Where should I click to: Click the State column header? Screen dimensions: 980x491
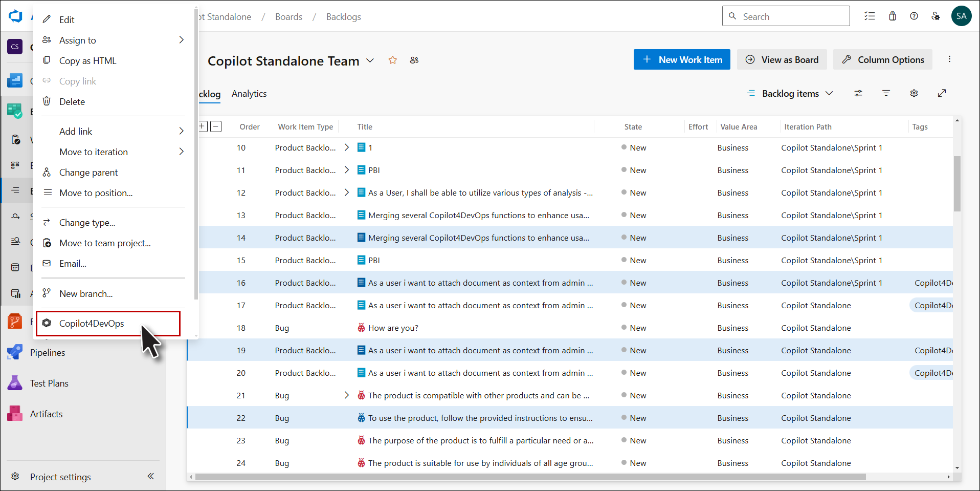633,126
